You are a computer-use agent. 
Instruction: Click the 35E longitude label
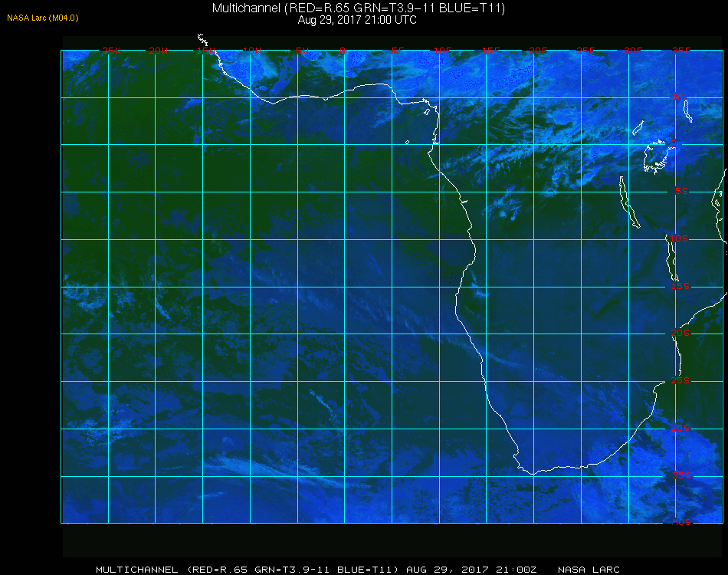tap(681, 51)
